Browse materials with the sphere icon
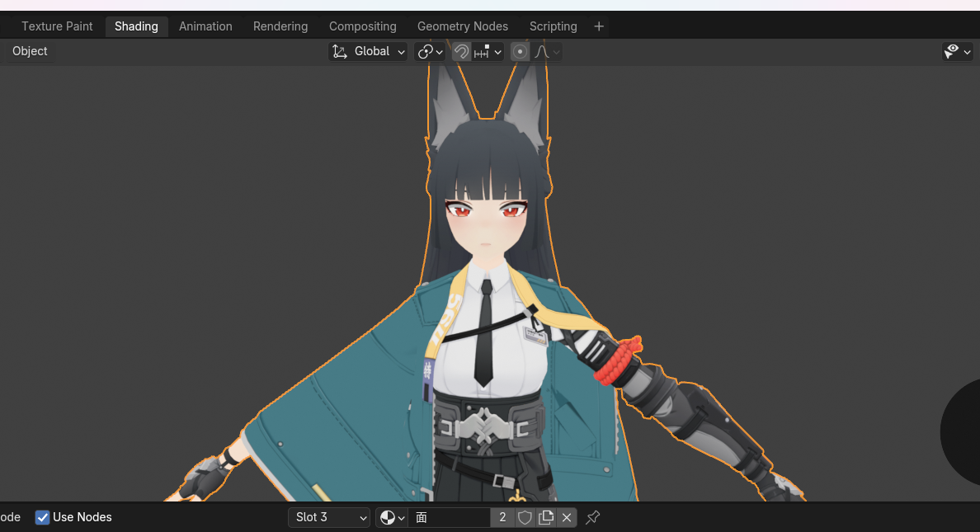 (391, 518)
